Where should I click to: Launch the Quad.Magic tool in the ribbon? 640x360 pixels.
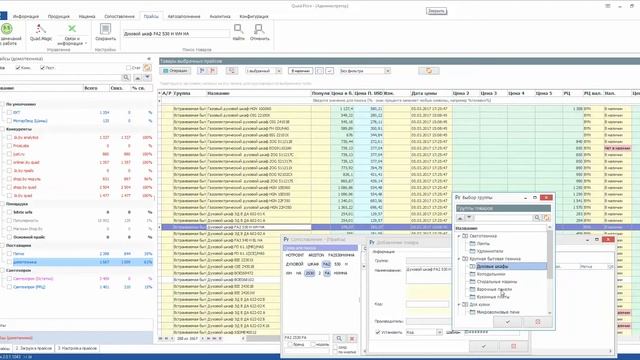click(x=40, y=32)
